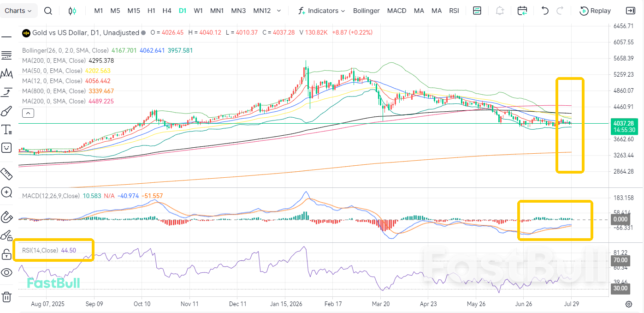Viewport: 644px width, 313px height.
Task: Hide all drawings with eye icon
Action: (6, 272)
